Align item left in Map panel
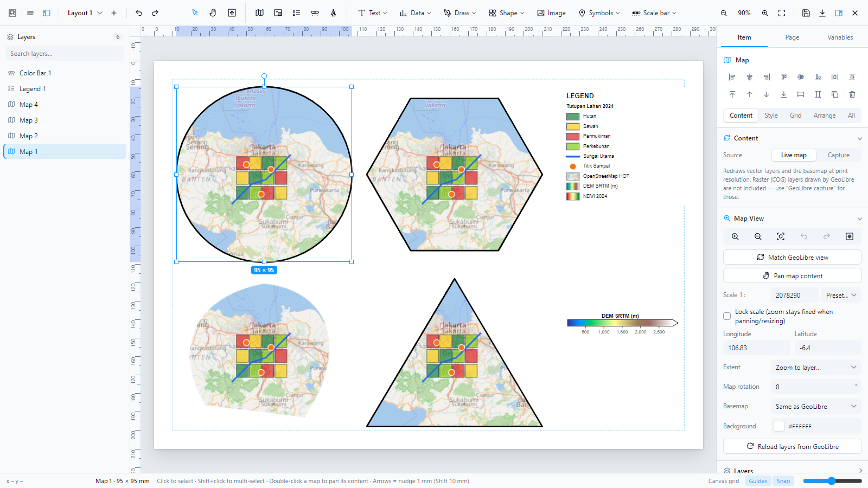Image resolution: width=868 pixels, height=488 pixels. click(x=732, y=77)
